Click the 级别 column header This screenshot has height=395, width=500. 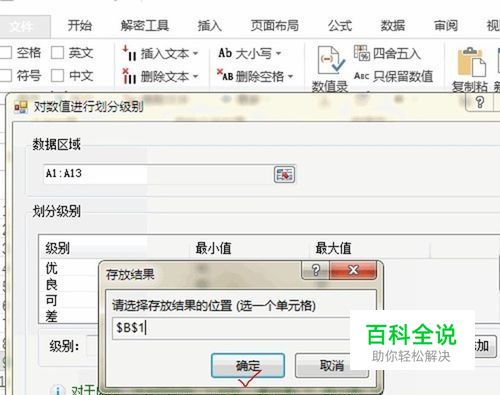(x=114, y=248)
